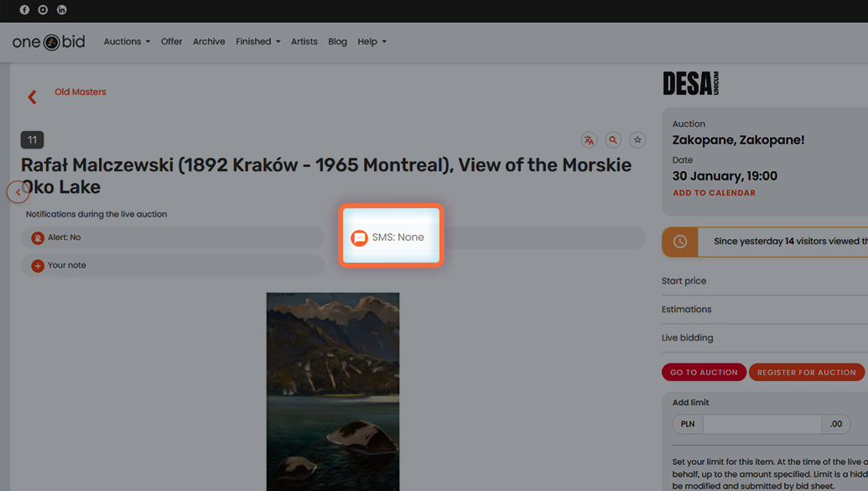Click the GO TO AUCTION button
Image resolution: width=868 pixels, height=491 pixels.
[x=704, y=373]
